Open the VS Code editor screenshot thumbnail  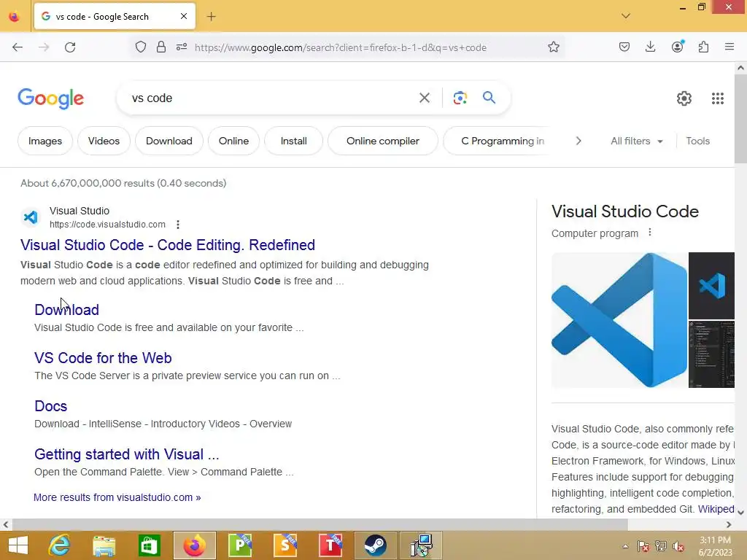tap(712, 354)
